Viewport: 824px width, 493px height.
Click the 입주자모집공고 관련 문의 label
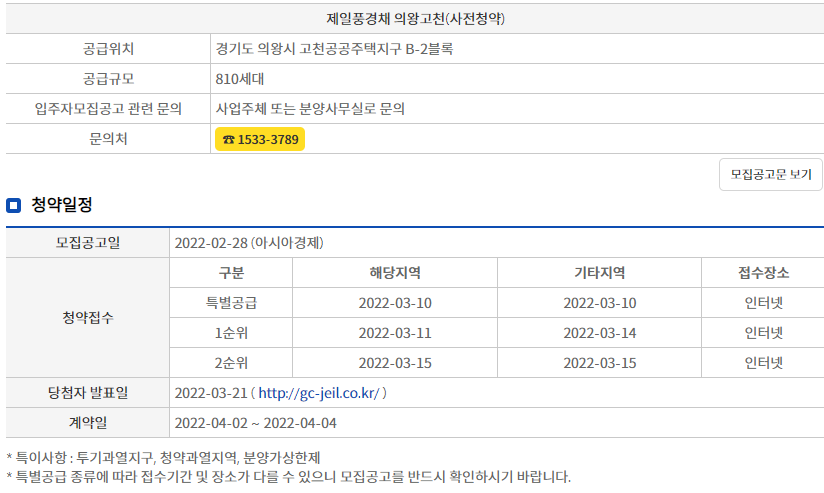[x=108, y=109]
